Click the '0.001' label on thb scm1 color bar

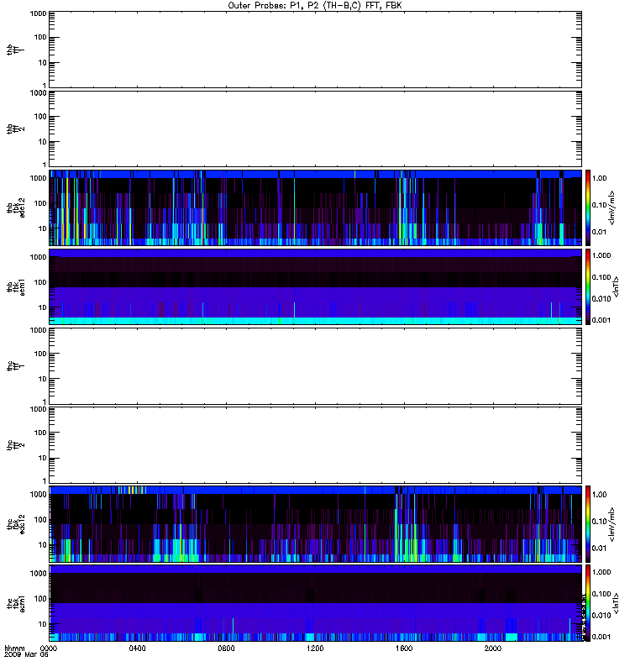(601, 320)
